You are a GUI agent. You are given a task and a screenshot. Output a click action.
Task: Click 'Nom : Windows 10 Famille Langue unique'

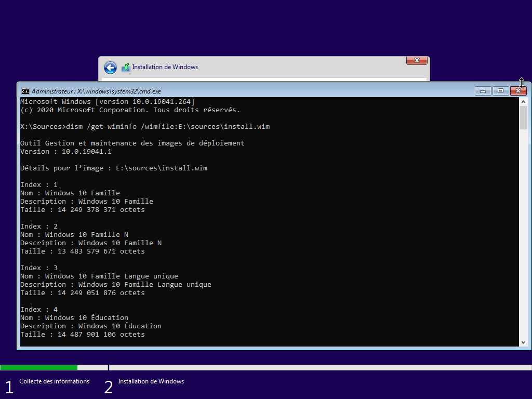(x=99, y=276)
